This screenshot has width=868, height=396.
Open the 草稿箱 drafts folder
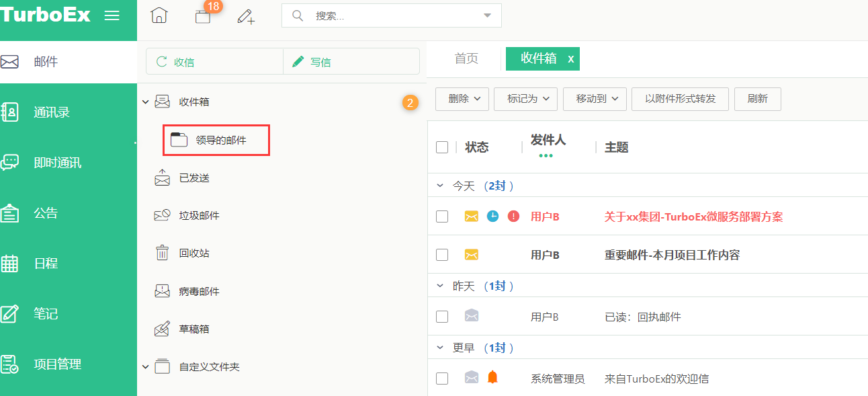194,329
